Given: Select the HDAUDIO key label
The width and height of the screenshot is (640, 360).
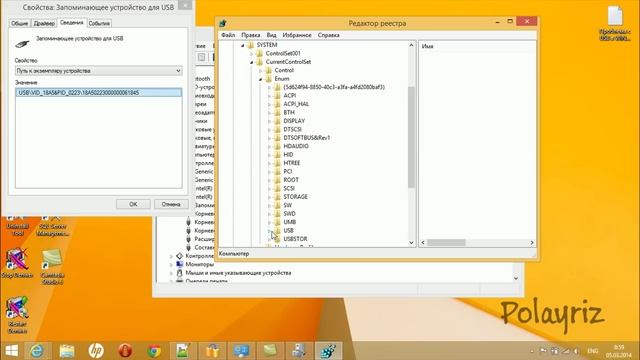Looking at the screenshot, I should tap(296, 146).
